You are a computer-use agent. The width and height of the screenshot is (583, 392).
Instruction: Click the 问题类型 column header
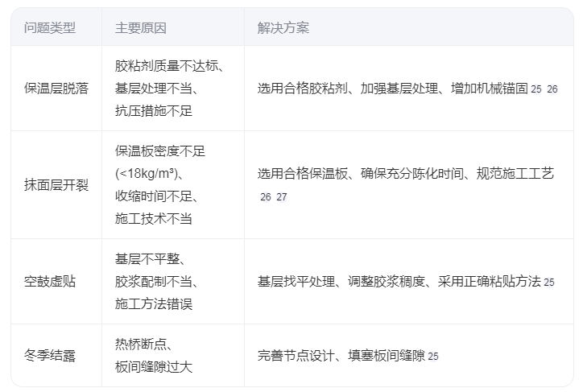tap(50, 28)
